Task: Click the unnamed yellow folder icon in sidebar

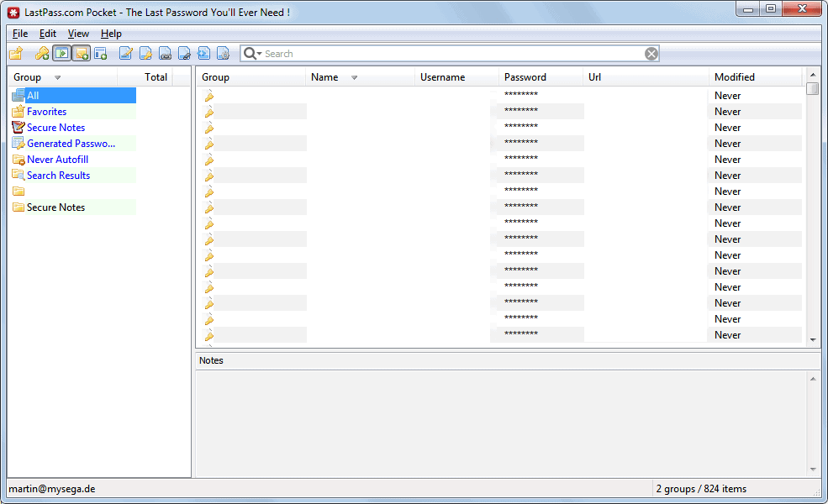Action: coord(18,191)
